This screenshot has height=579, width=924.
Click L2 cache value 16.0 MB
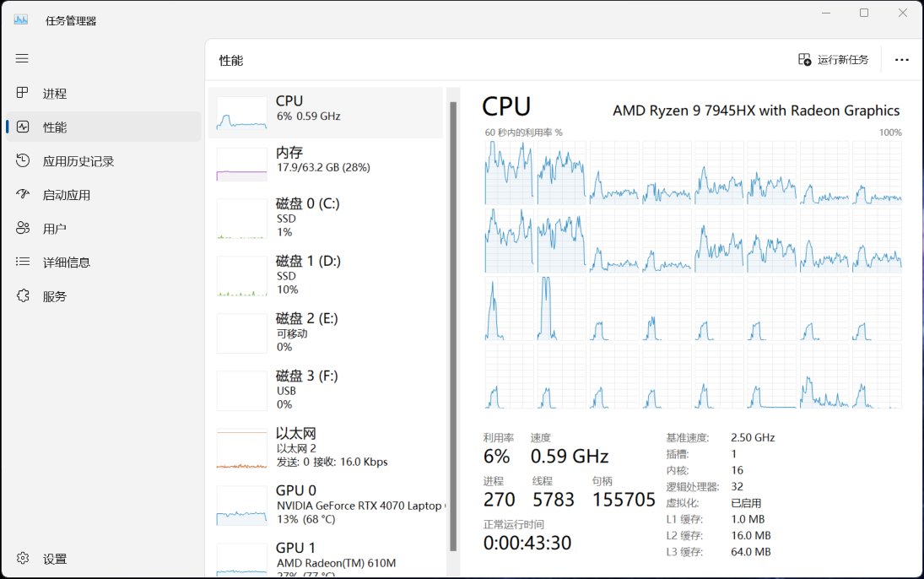751,535
